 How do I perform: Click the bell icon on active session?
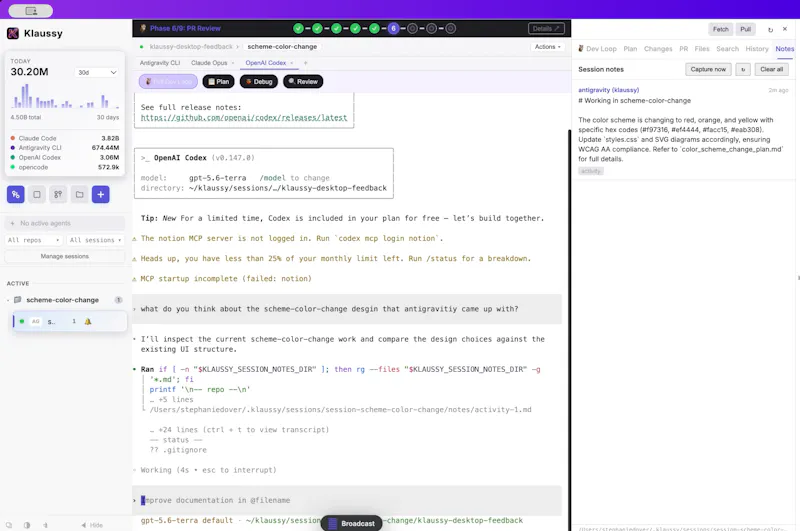[88, 321]
